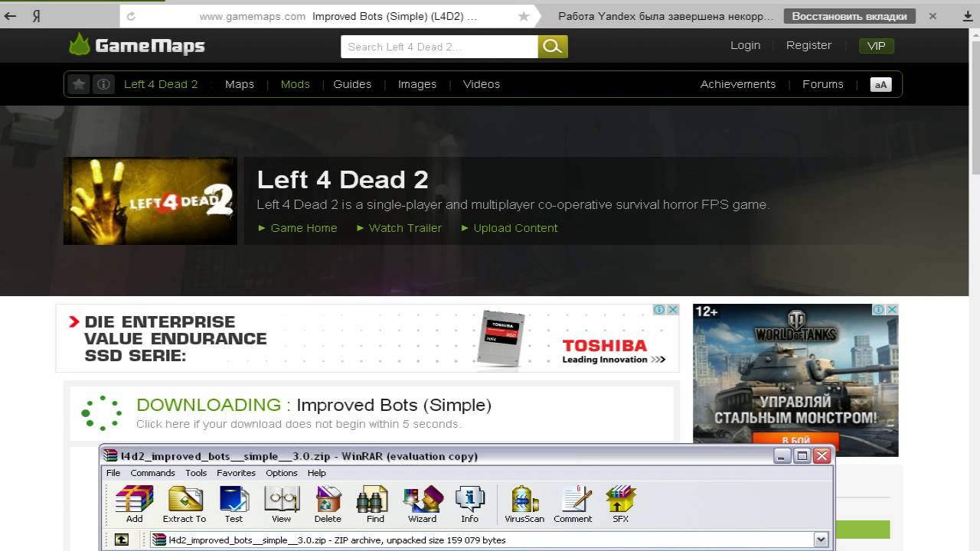This screenshot has height=551, width=980.
Task: Open the Achievements page
Action: click(x=738, y=84)
